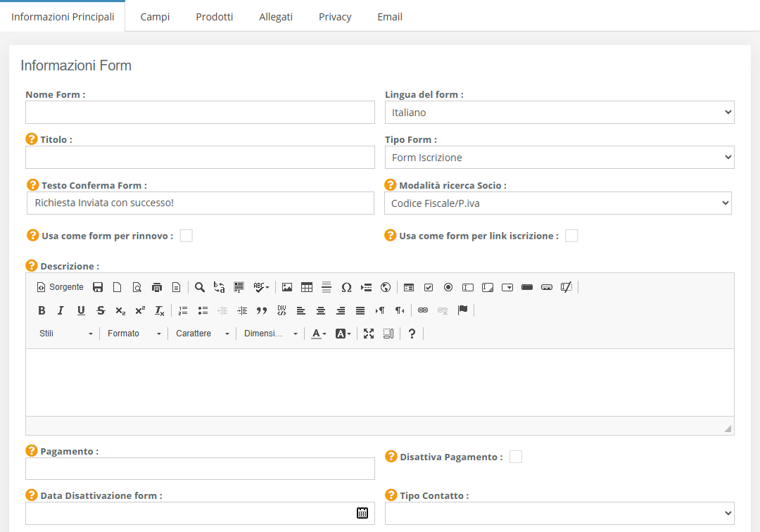Screen dimensions: 760x532
Task: Open the Privacy tab
Action: pyautogui.click(x=335, y=16)
